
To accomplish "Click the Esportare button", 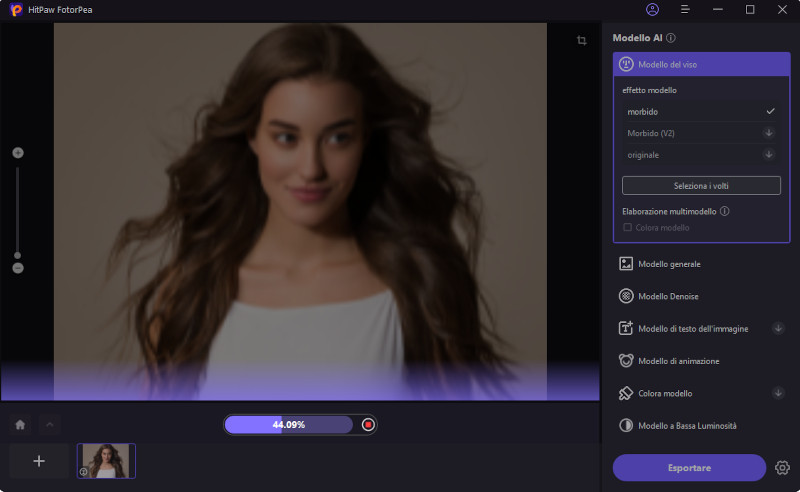I will [689, 467].
